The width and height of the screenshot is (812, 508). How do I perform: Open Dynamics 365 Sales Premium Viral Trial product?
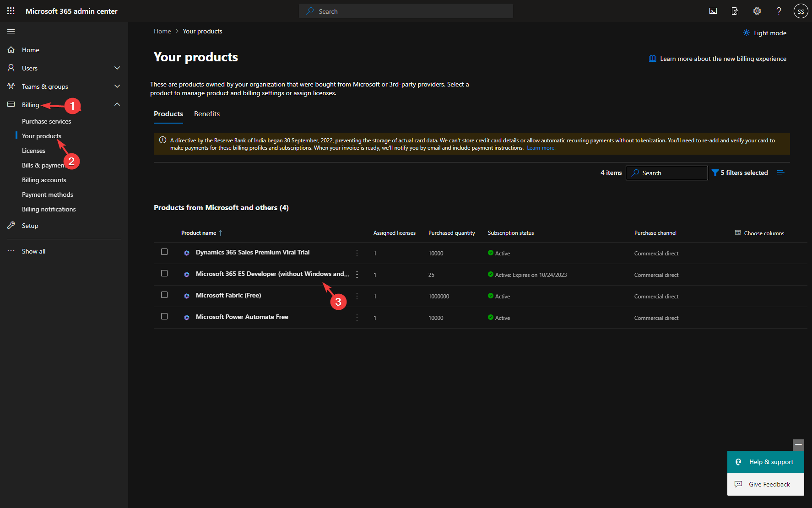[x=253, y=252]
